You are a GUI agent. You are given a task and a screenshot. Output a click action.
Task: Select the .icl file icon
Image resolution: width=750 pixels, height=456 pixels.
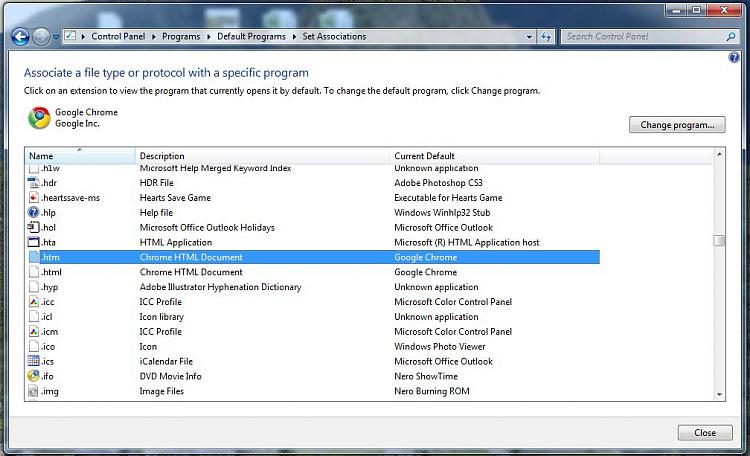tap(33, 316)
